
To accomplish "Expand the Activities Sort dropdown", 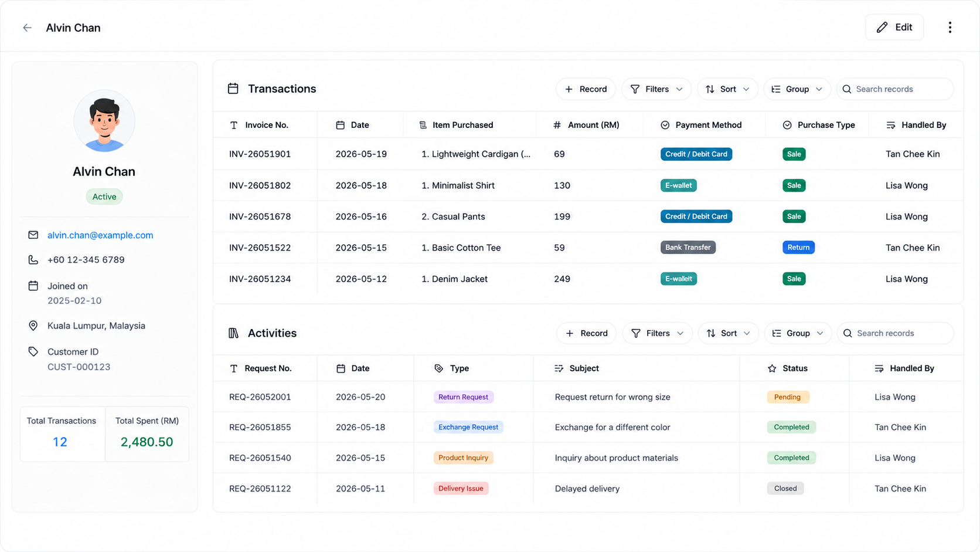I will click(729, 333).
